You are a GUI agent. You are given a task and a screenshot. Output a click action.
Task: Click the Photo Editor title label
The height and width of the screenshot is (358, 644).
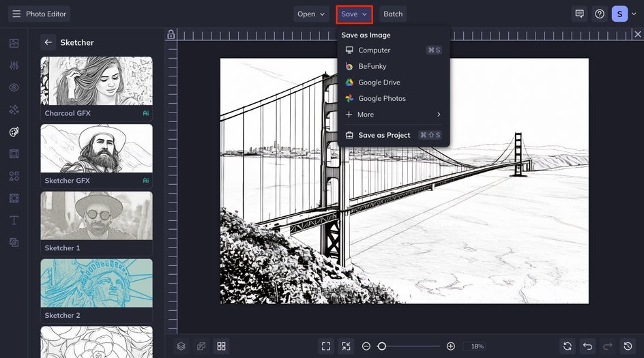click(46, 14)
